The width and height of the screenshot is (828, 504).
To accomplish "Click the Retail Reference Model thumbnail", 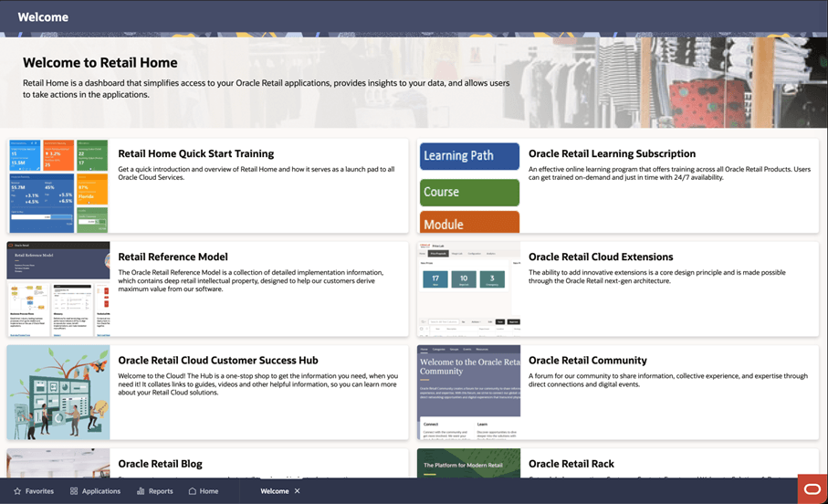I will tap(58, 289).
